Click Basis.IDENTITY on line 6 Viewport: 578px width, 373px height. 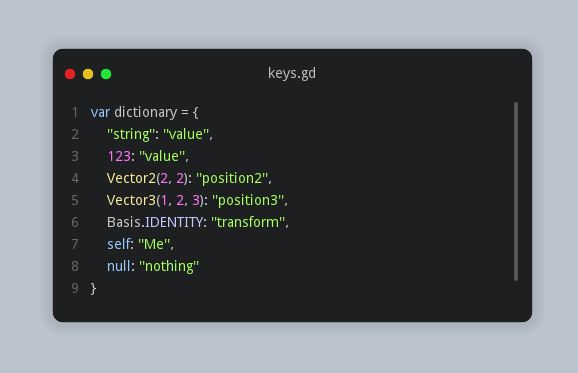155,222
